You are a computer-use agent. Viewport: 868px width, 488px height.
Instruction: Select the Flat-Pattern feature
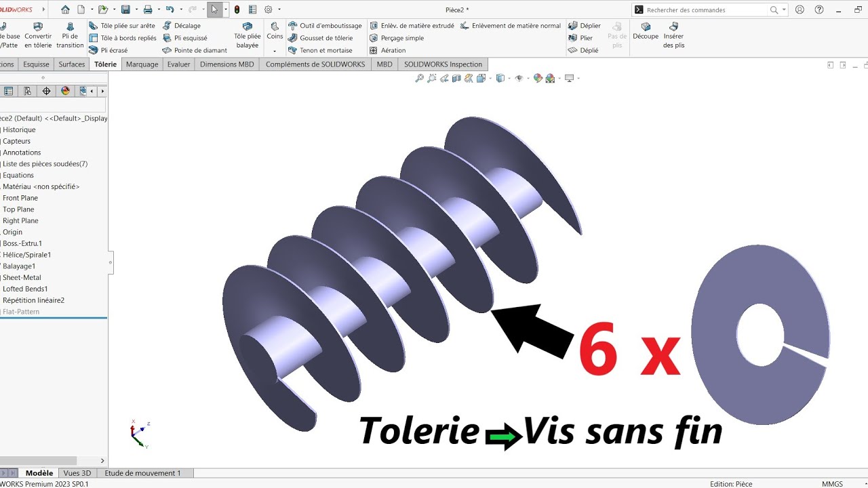(x=21, y=312)
